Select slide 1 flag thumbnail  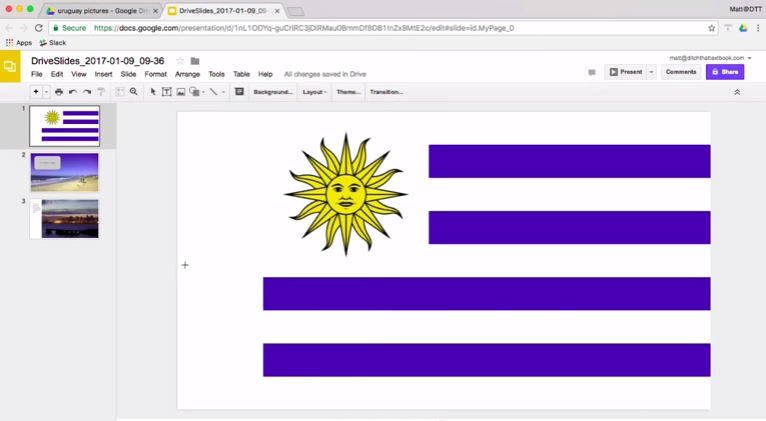click(64, 126)
